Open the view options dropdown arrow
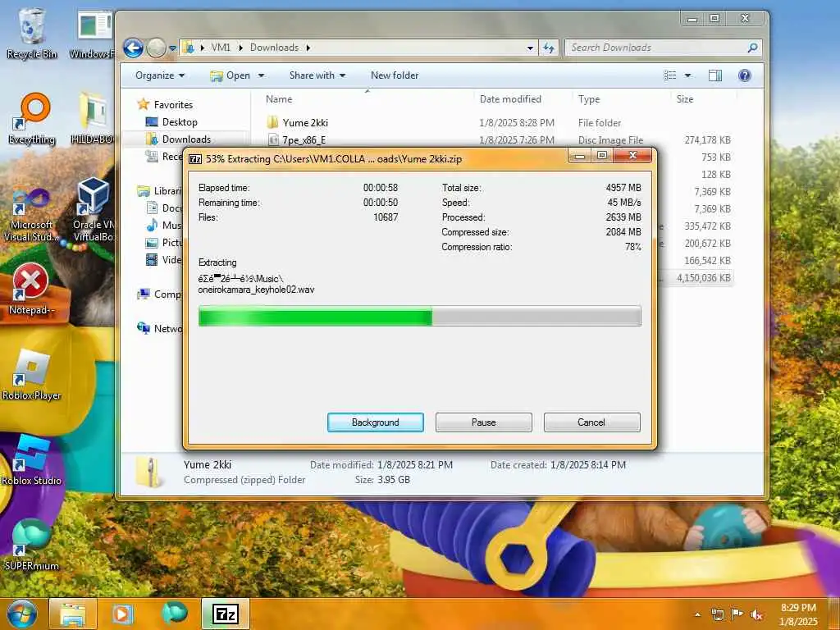The height and width of the screenshot is (630, 840). click(688, 75)
